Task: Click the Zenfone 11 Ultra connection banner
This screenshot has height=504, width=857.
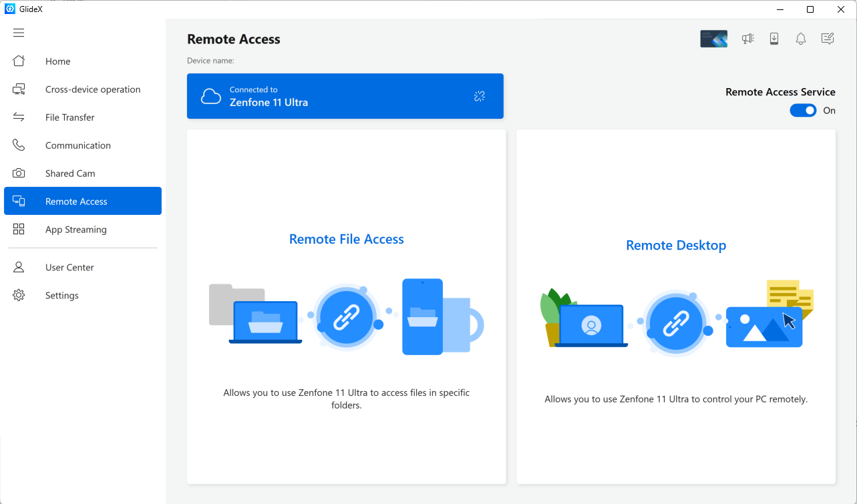Action: pos(345,95)
